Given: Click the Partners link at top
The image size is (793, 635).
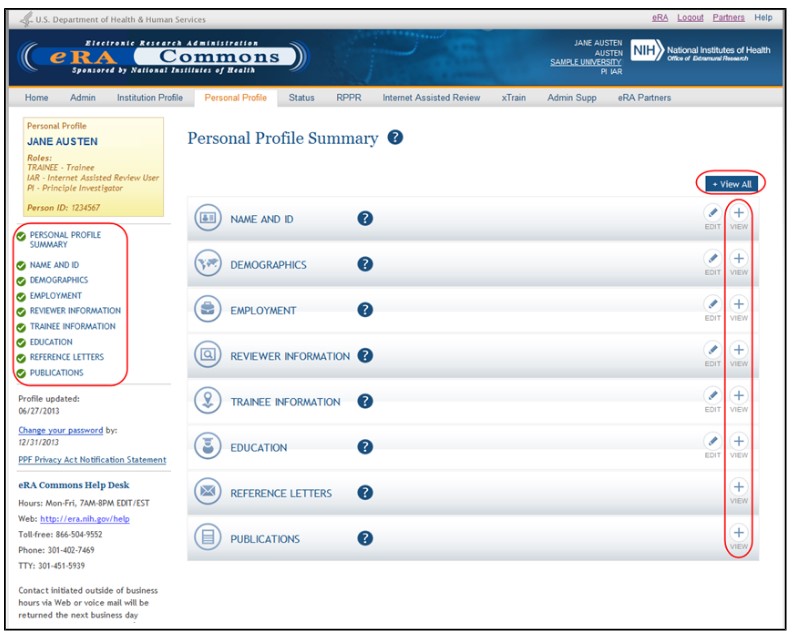Looking at the screenshot, I should [x=728, y=18].
